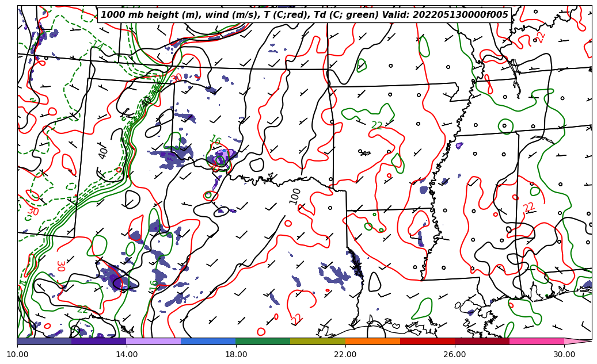The image size is (597, 364).
Task: Click the 22.00 colorbar tick label
Action: tap(345, 354)
